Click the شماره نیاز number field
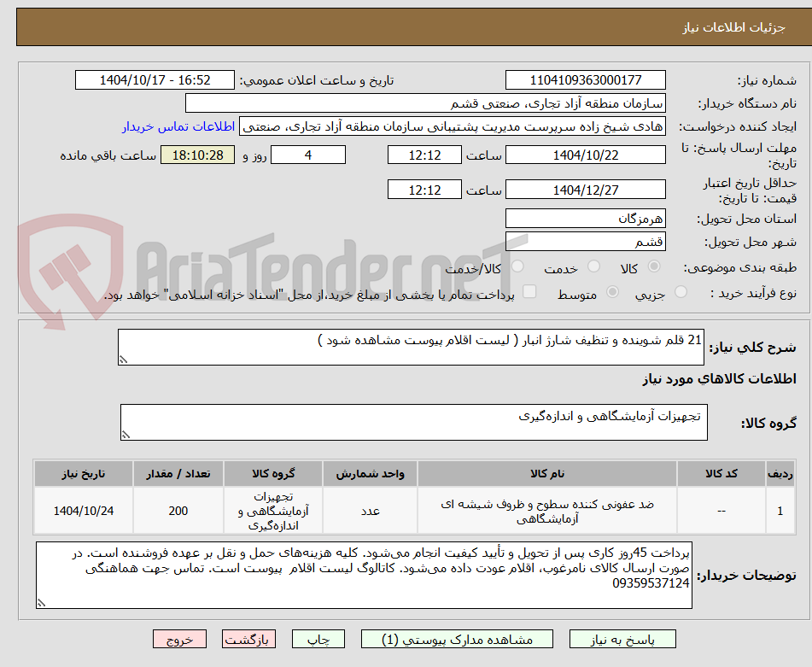 (586, 79)
